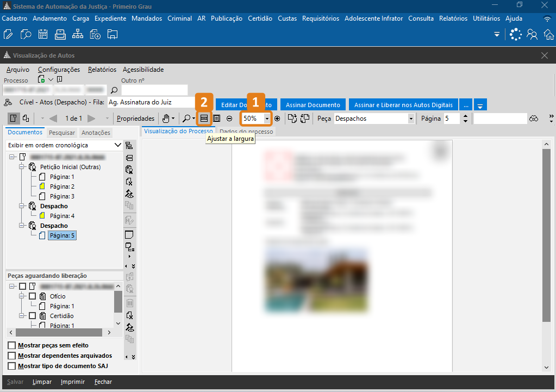Click the Página number stepper arrows
Viewport: 556px width, 392px height.
pos(465,119)
